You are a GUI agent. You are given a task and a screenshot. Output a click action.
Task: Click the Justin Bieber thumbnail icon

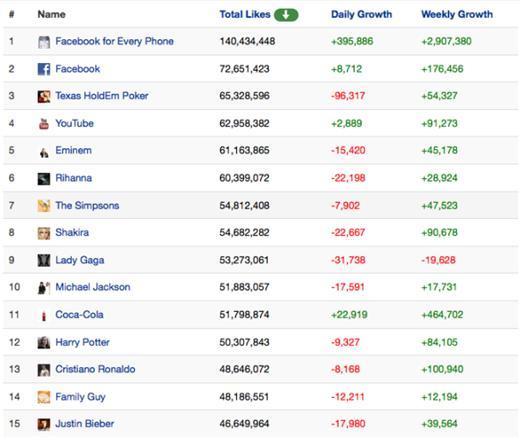coord(44,425)
